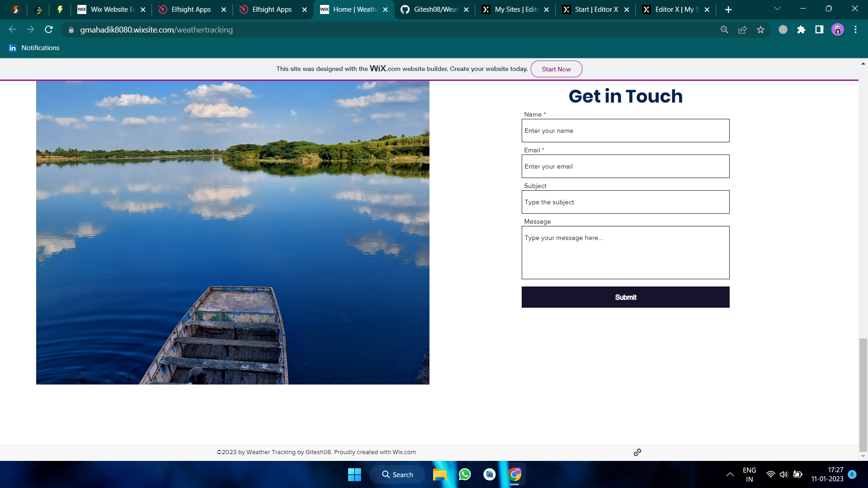Expand the tab search chevron

tap(777, 9)
